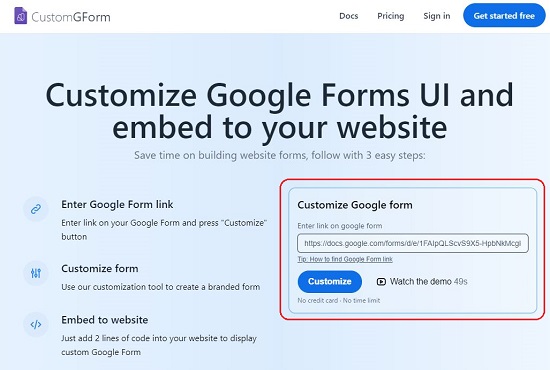This screenshot has width=550, height=370.
Task: Click the Customize Google form card title
Action: point(355,205)
